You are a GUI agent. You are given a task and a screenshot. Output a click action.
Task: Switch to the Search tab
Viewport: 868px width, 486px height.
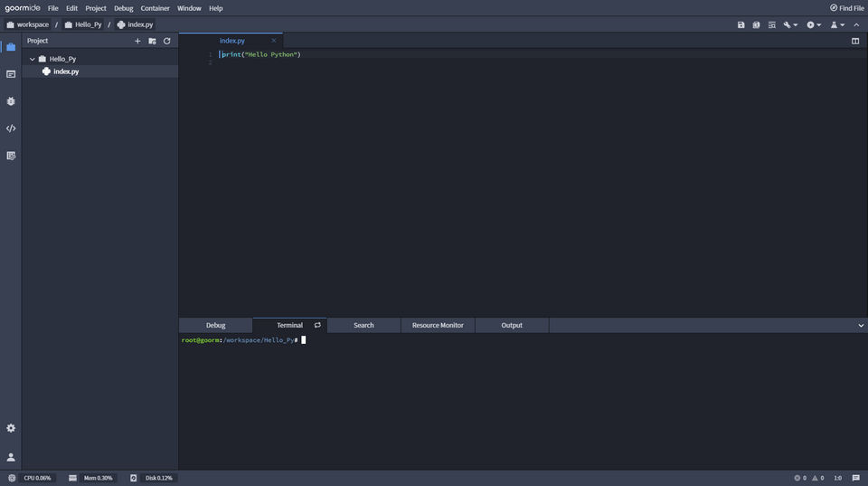click(363, 325)
